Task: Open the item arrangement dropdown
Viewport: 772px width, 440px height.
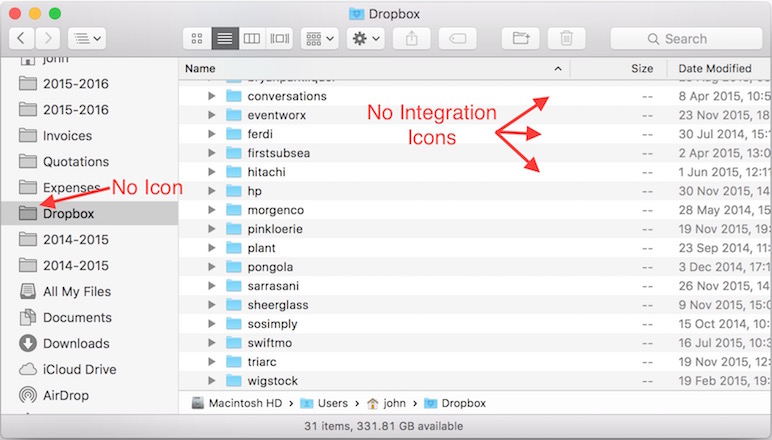Action: [x=320, y=38]
